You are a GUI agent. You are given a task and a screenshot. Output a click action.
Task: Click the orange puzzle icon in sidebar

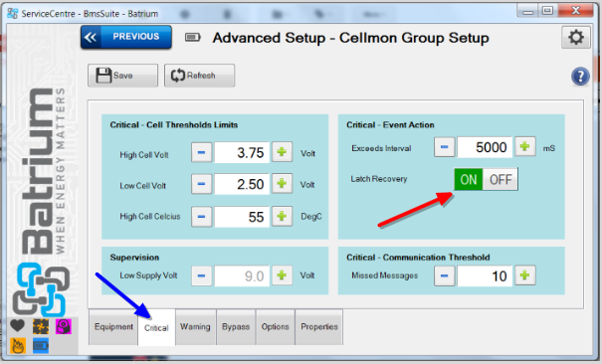41,326
